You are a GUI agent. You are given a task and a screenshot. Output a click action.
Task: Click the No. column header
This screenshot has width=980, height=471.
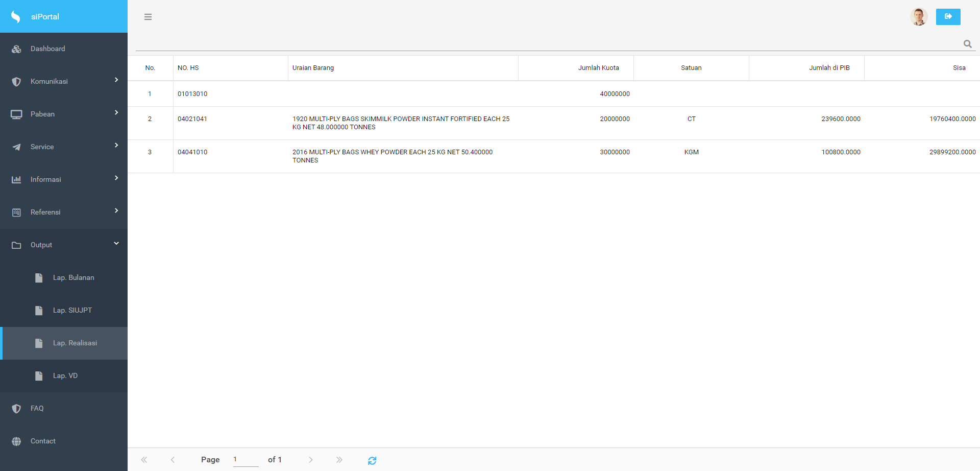[150, 68]
